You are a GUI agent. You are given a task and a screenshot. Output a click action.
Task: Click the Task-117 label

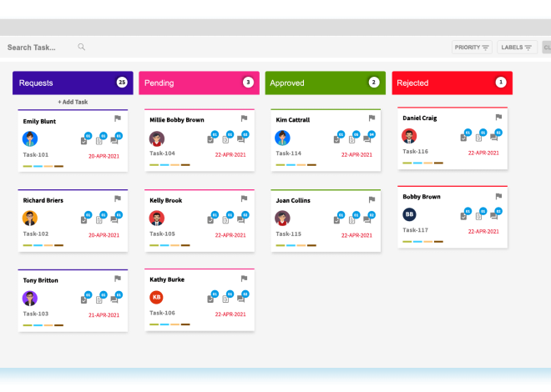click(416, 230)
